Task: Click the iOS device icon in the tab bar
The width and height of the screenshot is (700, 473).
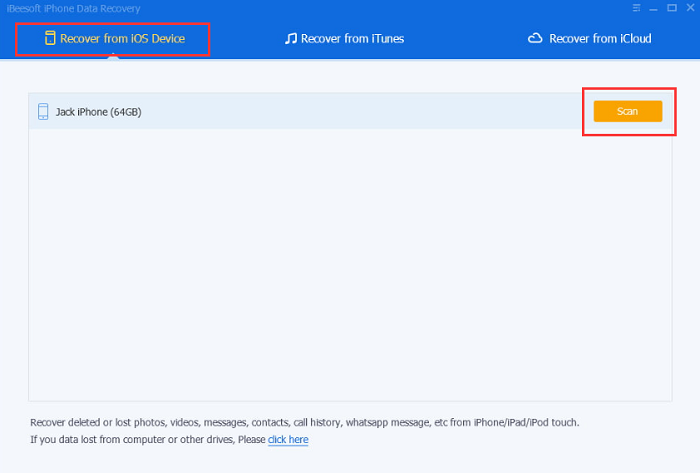Action: click(x=49, y=39)
